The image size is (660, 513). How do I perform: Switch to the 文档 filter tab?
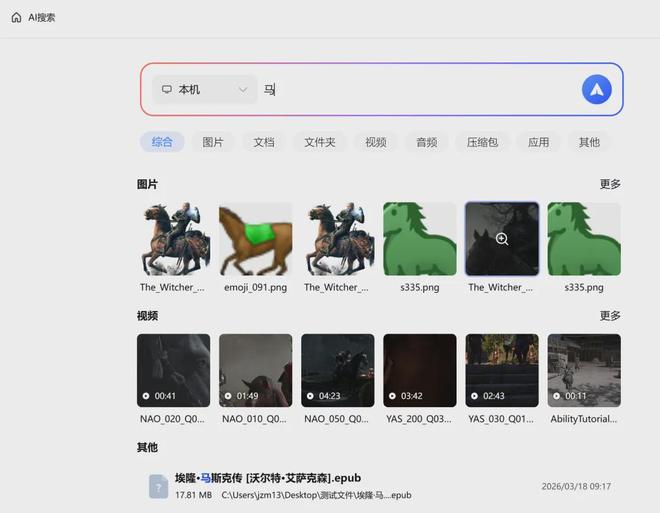pyautogui.click(x=264, y=142)
